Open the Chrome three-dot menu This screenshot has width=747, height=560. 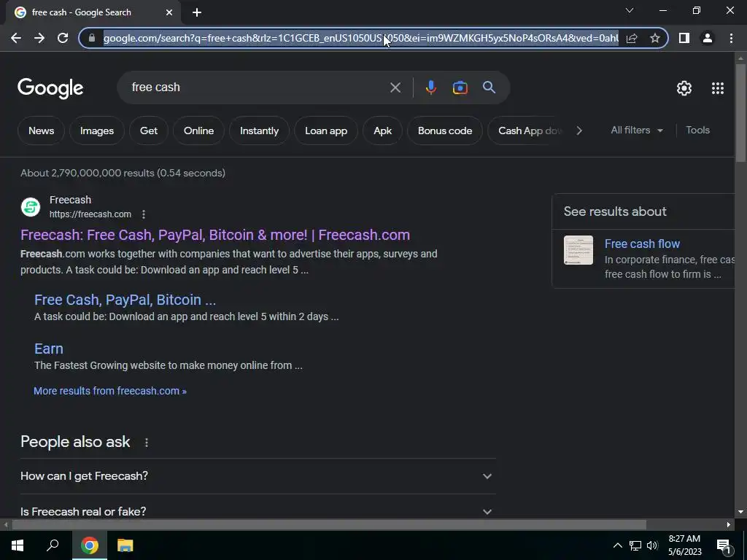point(731,38)
